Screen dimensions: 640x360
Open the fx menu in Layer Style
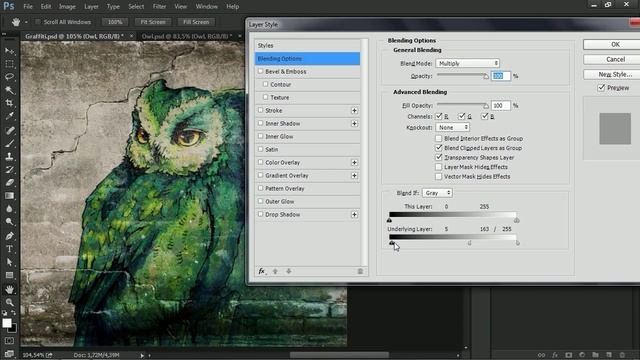click(x=262, y=271)
